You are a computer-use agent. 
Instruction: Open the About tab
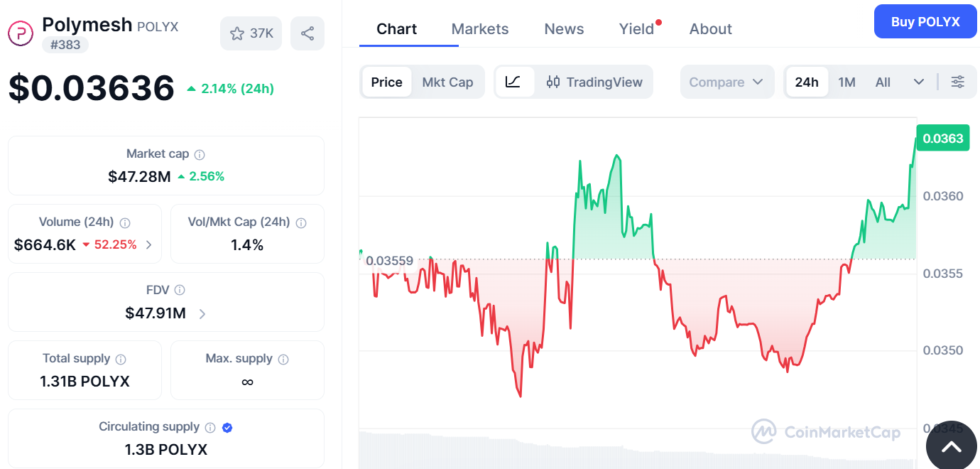710,29
